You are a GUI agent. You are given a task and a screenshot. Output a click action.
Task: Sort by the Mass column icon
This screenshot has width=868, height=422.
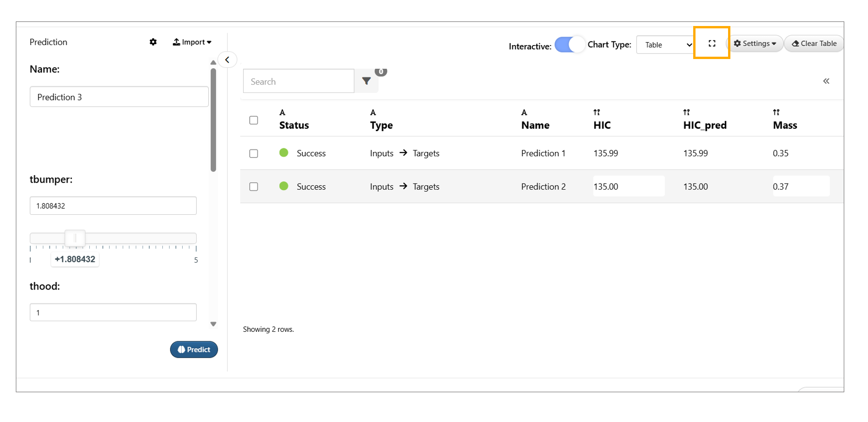776,112
